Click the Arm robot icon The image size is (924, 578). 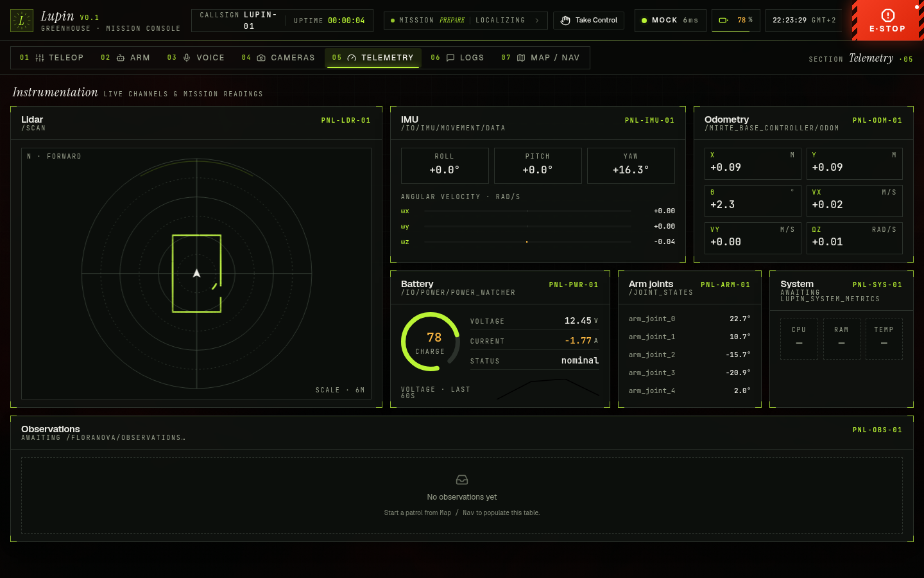click(121, 58)
